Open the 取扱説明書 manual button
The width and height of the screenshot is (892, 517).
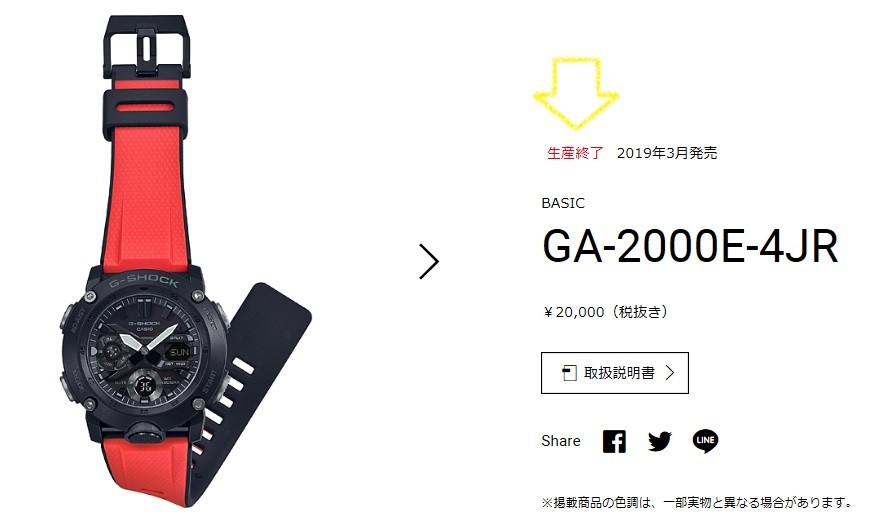click(x=614, y=373)
